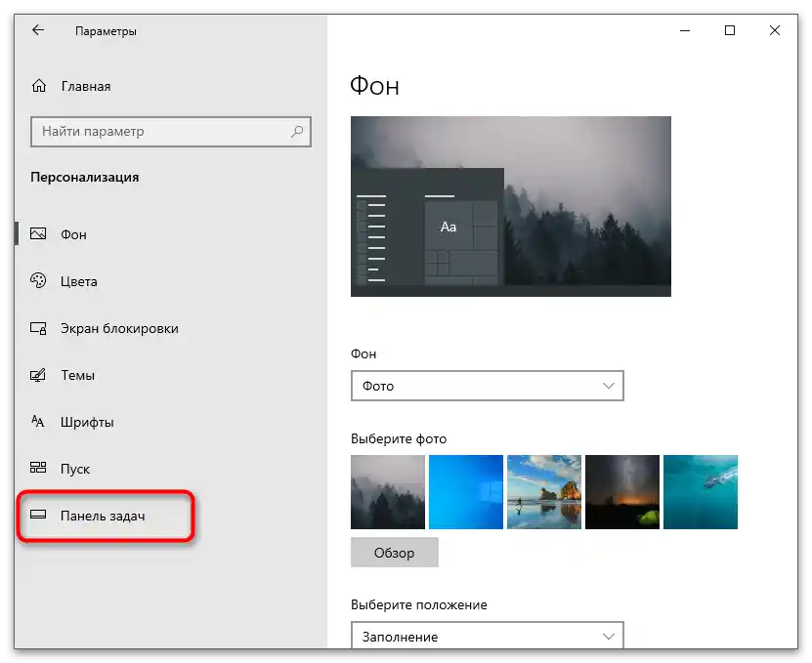Close the Параметры window
Image resolution: width=812 pixels, height=663 pixels.
775,30
